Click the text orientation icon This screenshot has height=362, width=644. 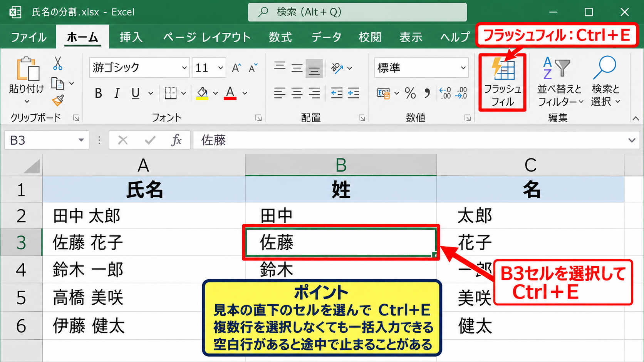coord(337,68)
